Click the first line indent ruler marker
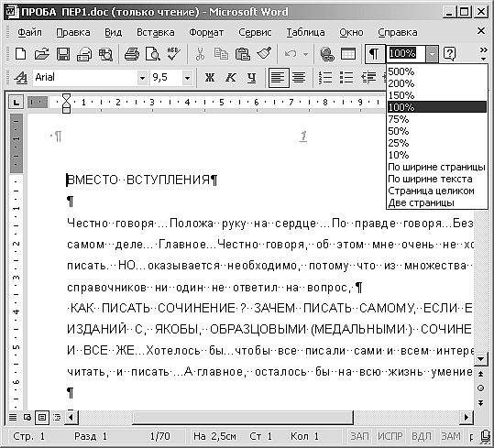494x448 pixels. (x=67, y=98)
